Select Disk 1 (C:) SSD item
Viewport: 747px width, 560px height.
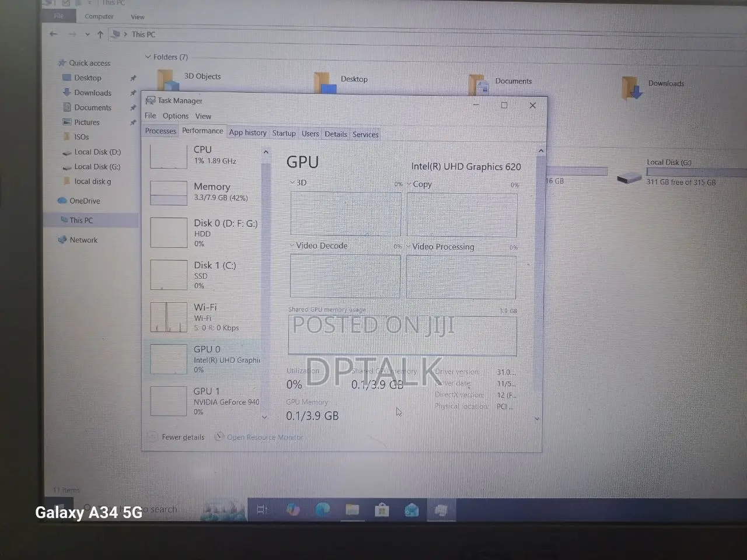(x=203, y=275)
